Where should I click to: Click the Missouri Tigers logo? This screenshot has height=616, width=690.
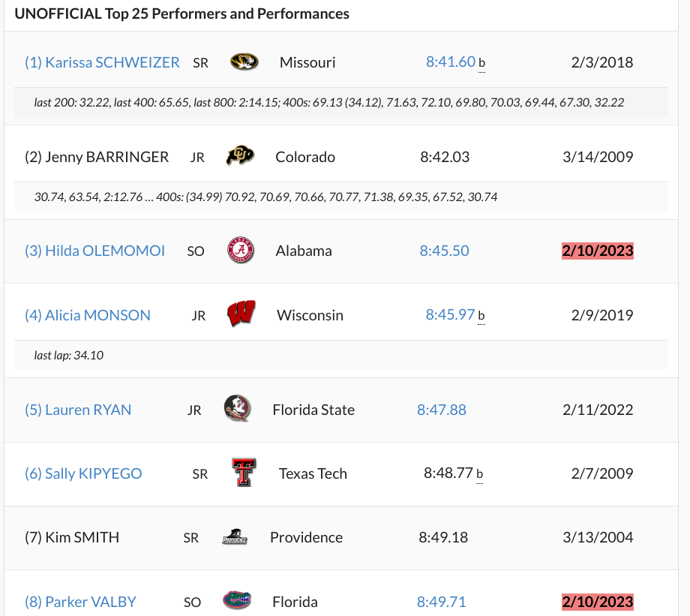tap(244, 62)
